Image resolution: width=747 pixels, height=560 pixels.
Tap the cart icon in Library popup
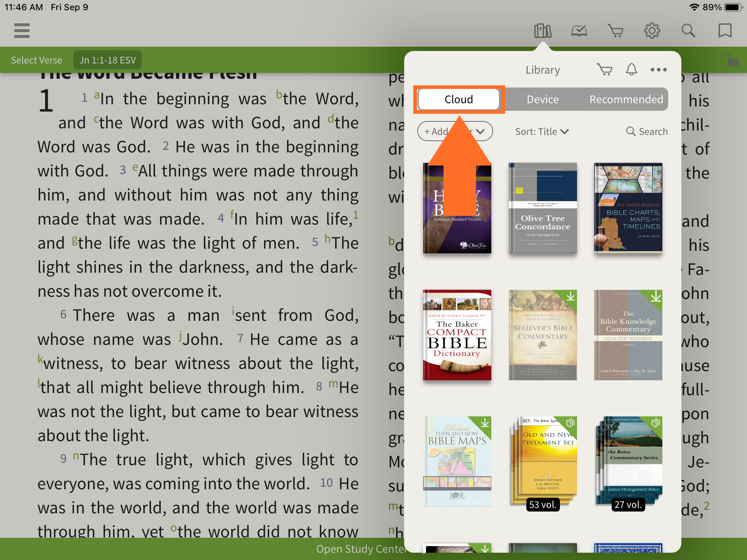click(605, 69)
